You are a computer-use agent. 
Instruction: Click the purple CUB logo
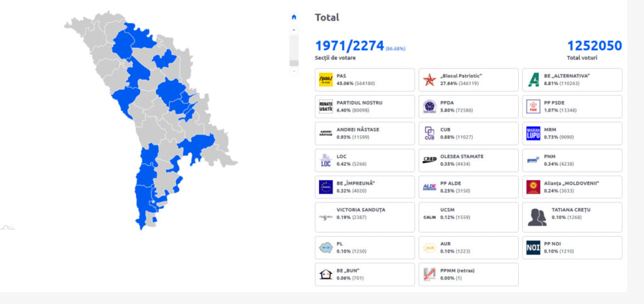pos(429,133)
